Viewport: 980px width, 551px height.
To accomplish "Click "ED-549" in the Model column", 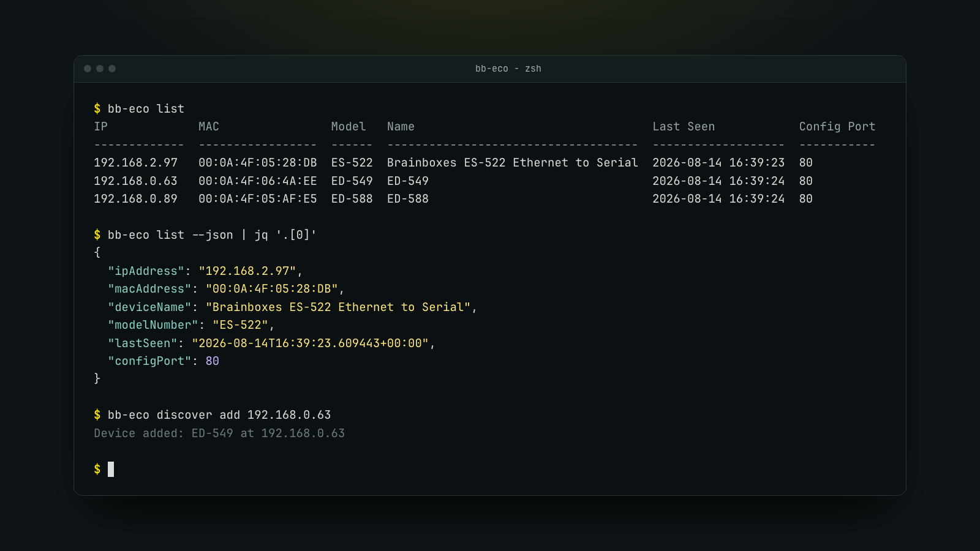I will point(352,181).
